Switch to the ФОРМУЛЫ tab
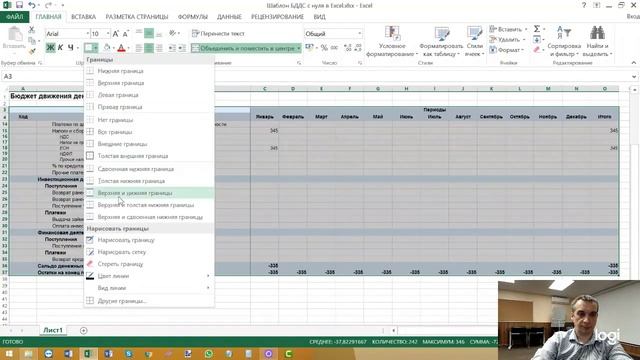Screen dimensions: 640x360 (193, 17)
